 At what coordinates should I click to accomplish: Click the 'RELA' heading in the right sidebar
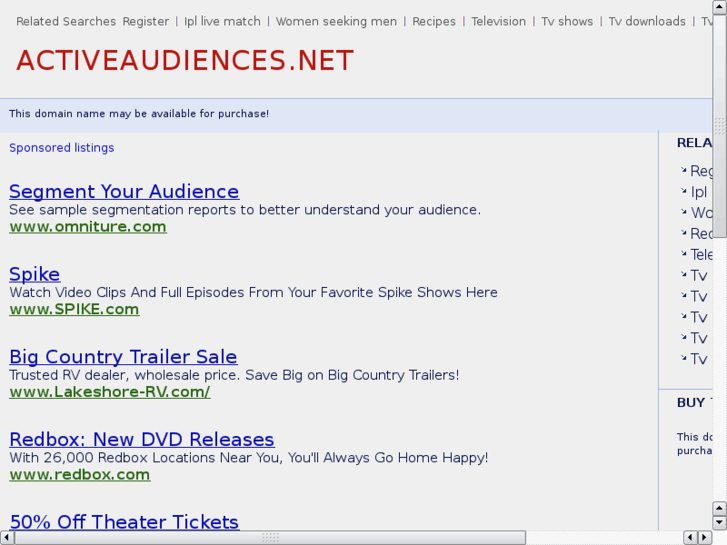695,143
